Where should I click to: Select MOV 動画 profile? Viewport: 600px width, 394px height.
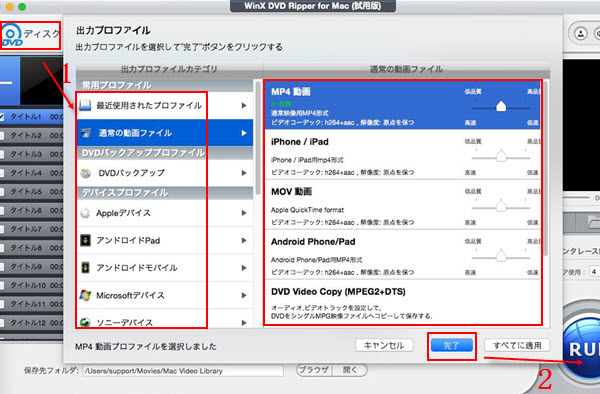click(x=403, y=204)
